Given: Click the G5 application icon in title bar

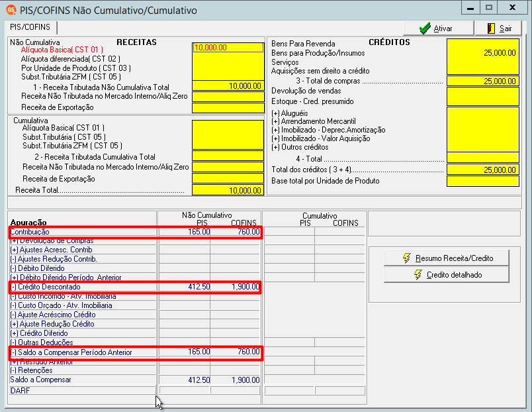Looking at the screenshot, I should 11,10.
